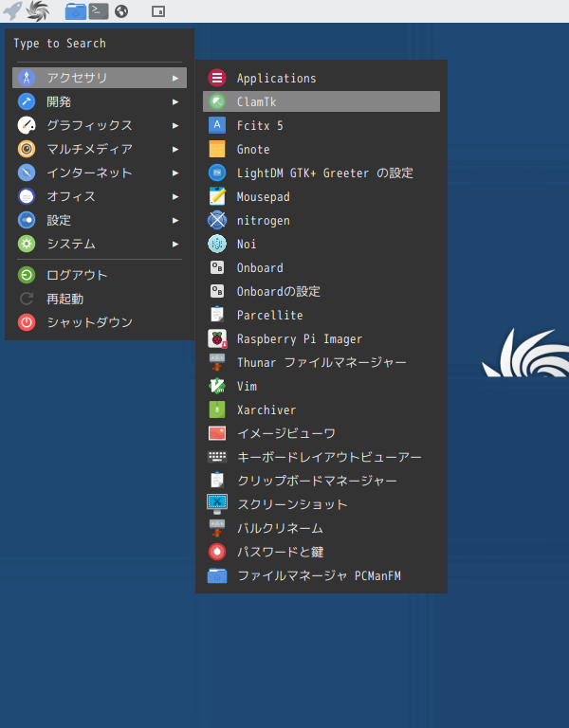The height and width of the screenshot is (728, 569).
Task: Click the ファイルマネージャ PCManFM folder icon
Action: coord(217,575)
